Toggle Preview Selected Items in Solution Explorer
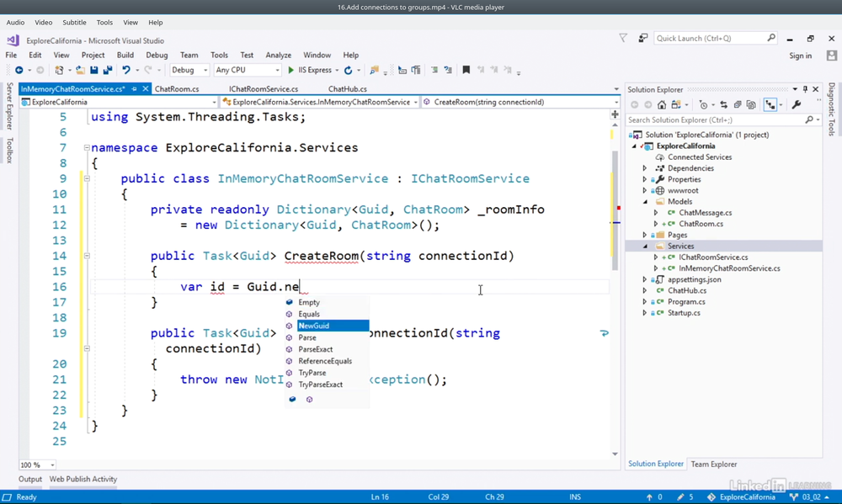Viewport: 842px width, 504px height. (770, 105)
